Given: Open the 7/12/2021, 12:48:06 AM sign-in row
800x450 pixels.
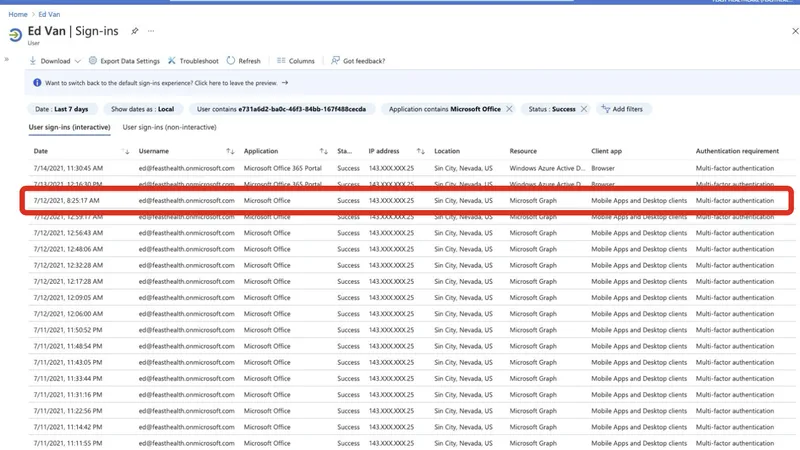Looking at the screenshot, I should click(412, 249).
